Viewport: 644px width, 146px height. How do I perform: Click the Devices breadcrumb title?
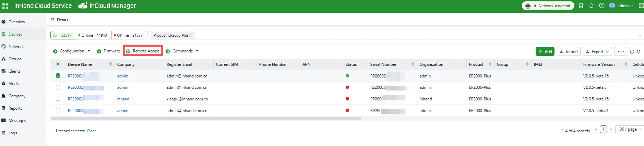pyautogui.click(x=64, y=20)
